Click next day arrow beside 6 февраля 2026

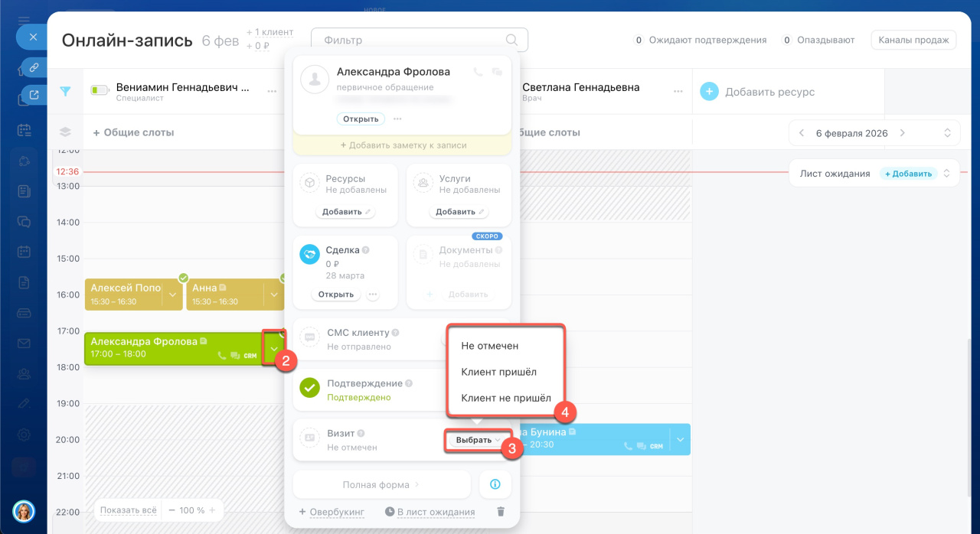903,133
